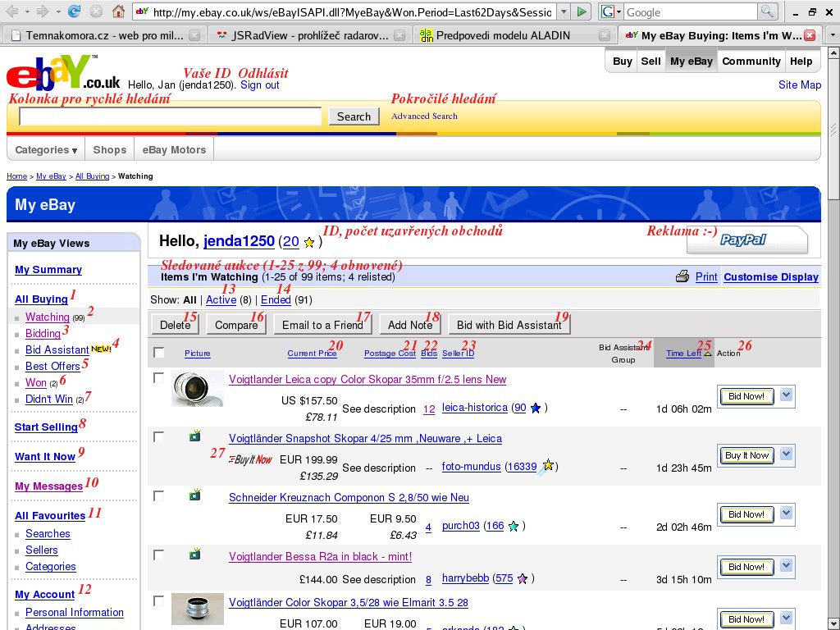Click the purple star beside harrybebb
The height and width of the screenshot is (630, 840).
tap(523, 578)
